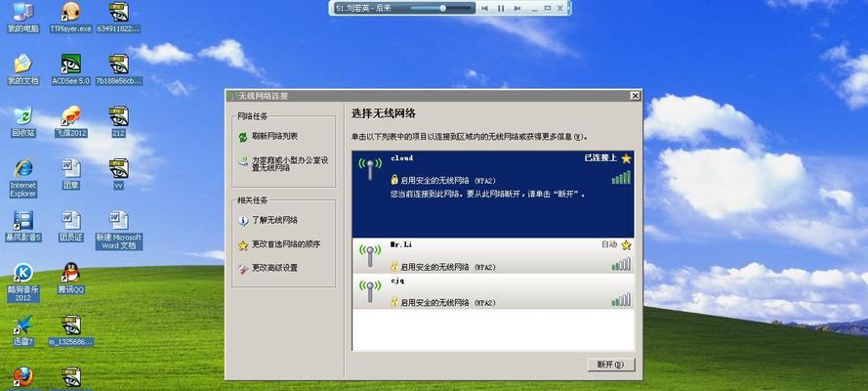868x391 pixels.
Task: Select the image file named vv
Action: coord(118,174)
